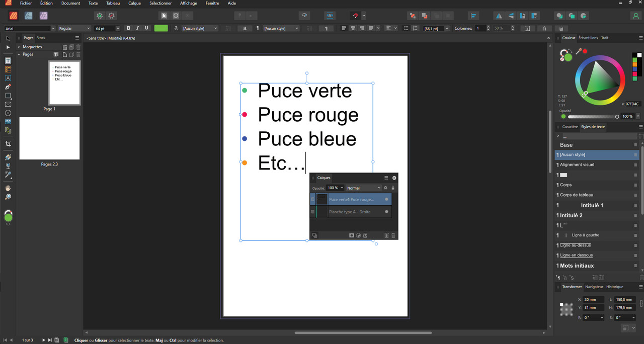
Task: Toggle Italic formatting
Action: (137, 28)
